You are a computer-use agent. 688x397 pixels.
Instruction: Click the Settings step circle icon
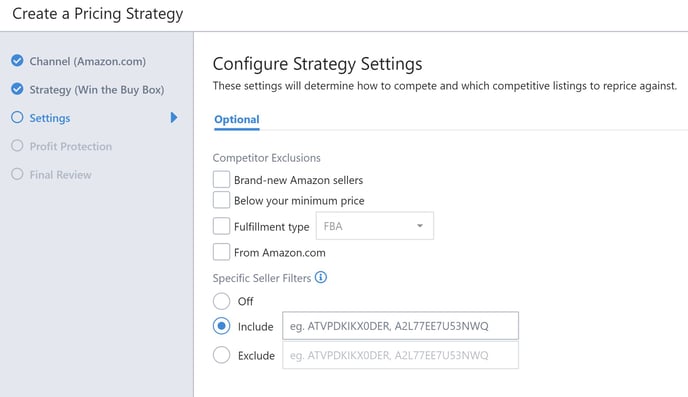pyautogui.click(x=17, y=118)
